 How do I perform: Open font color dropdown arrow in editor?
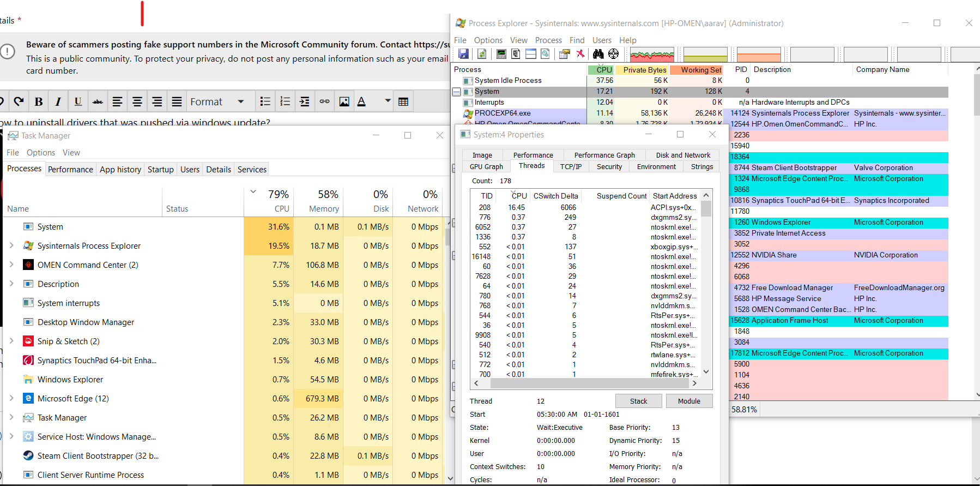point(388,101)
